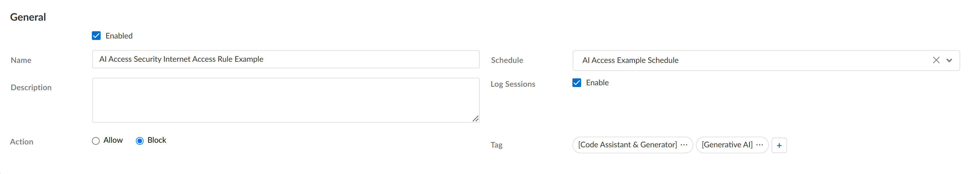Click the Schedule field label

(507, 60)
